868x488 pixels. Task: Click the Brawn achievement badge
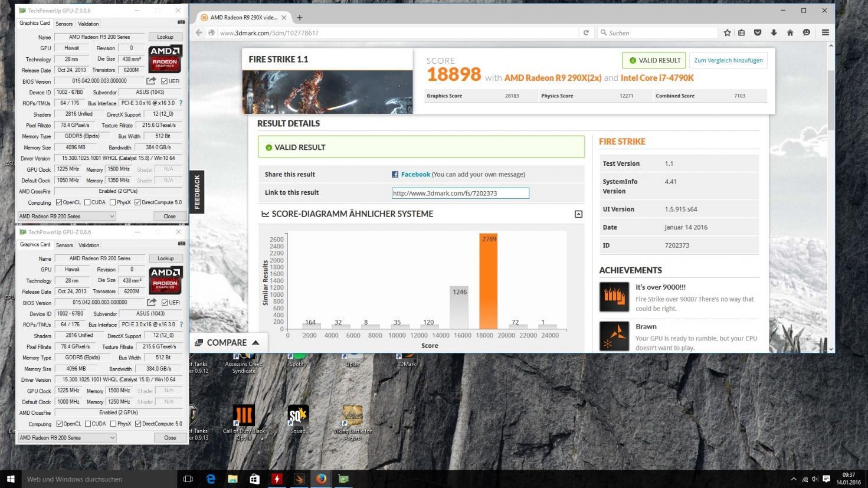pyautogui.click(x=614, y=336)
